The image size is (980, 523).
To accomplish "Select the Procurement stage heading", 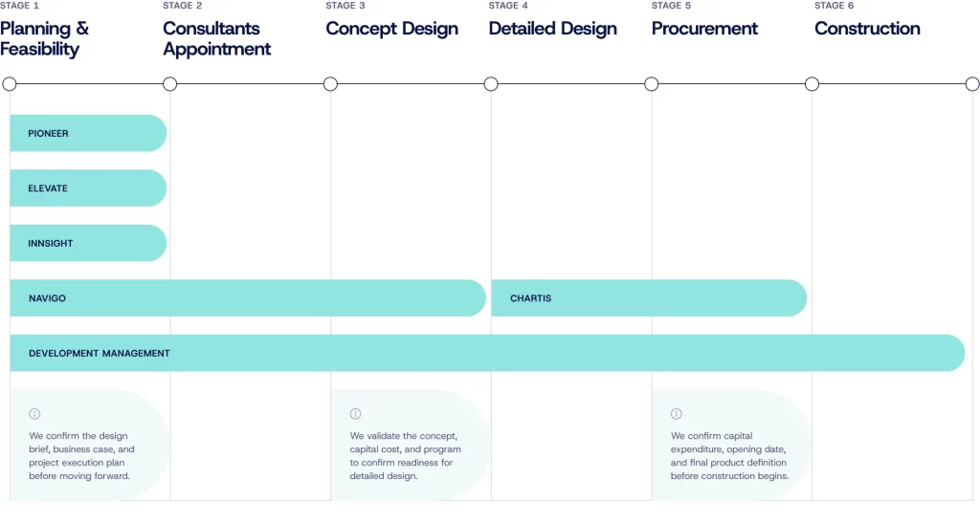I will (704, 29).
